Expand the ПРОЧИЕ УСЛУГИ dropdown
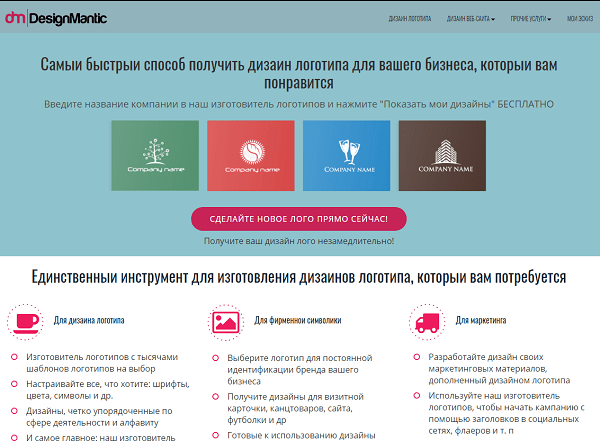 [531, 18]
